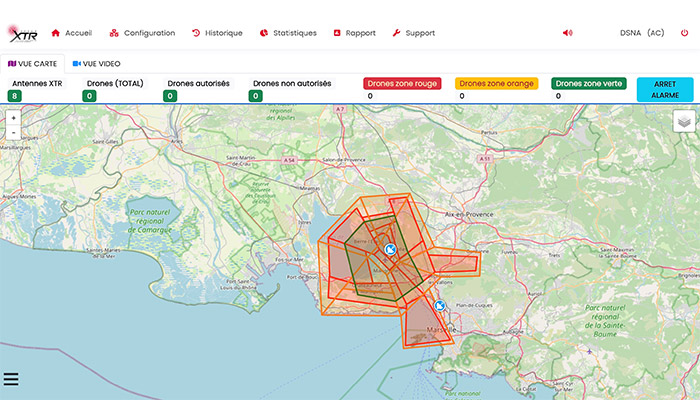Go to Accueil home page

(x=71, y=33)
